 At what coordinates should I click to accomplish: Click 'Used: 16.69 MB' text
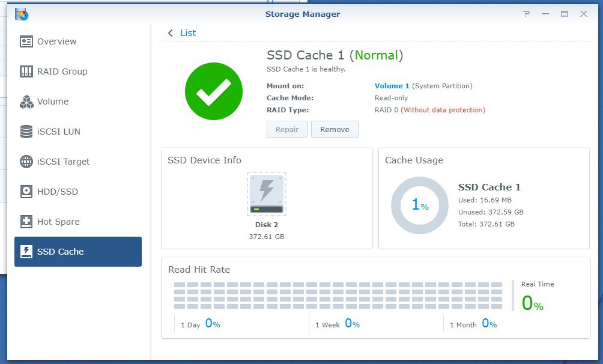point(485,200)
